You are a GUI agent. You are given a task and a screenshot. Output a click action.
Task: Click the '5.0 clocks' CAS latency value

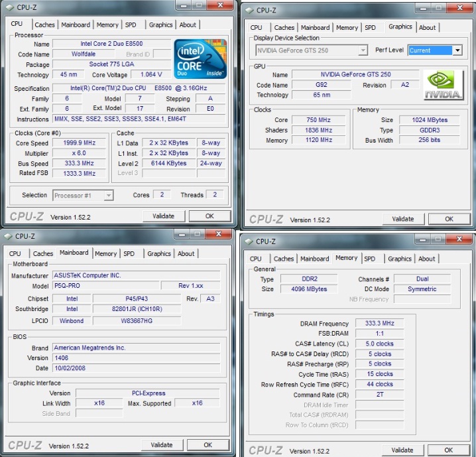pos(379,344)
